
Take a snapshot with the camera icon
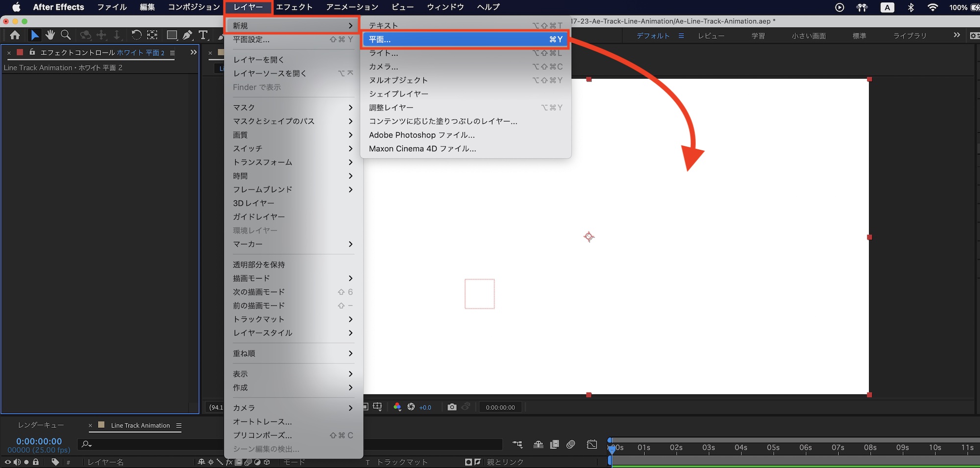tap(452, 407)
